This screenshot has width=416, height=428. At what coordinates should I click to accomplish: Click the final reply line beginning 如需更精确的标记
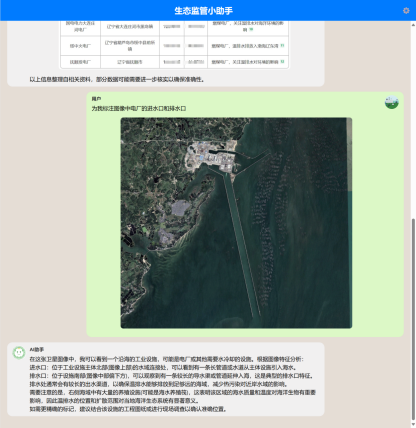coord(129,409)
